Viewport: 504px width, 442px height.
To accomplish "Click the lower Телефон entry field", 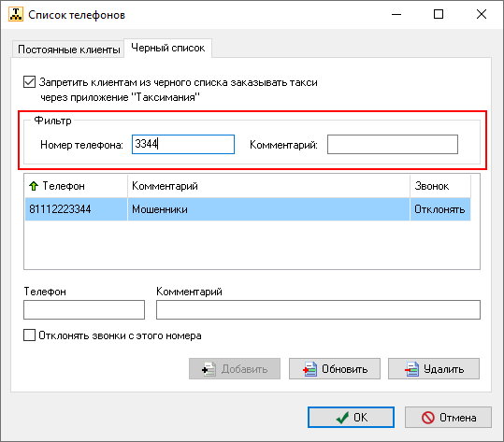I will [84, 309].
